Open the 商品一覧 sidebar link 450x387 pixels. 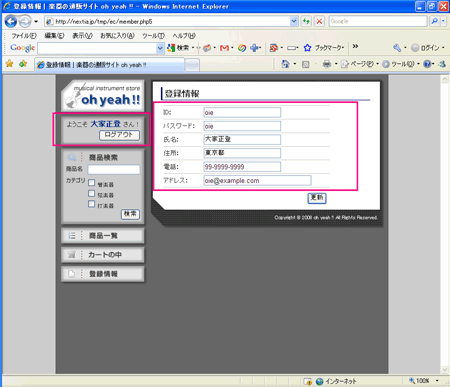(103, 236)
